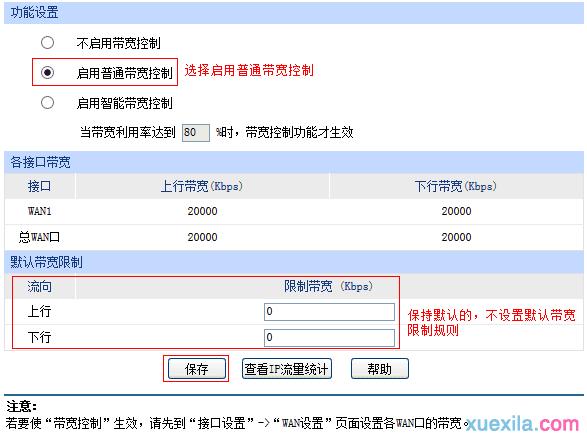Open 查看IP流量统计 button
The width and height of the screenshot is (587, 436).
287,369
